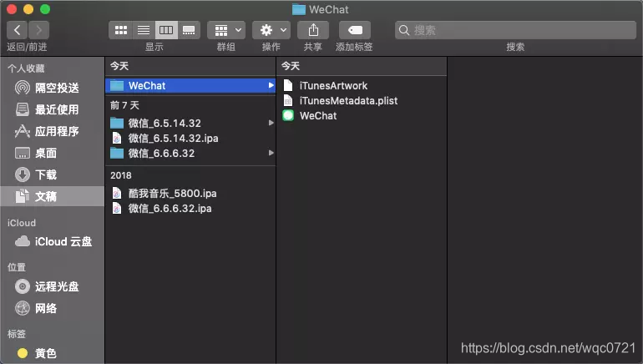Select the WeChat app with green icon

click(362, 115)
